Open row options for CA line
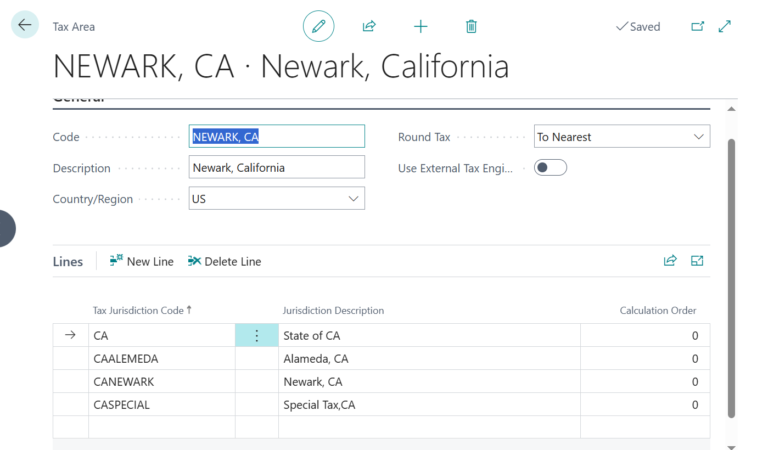The width and height of the screenshot is (768, 450). click(x=257, y=335)
